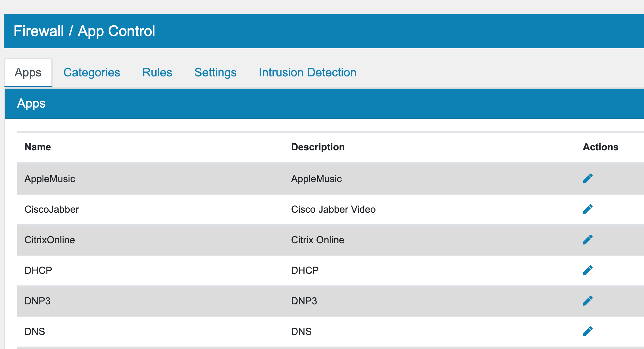The height and width of the screenshot is (349, 644).
Task: Click the DNP3 edit pencil icon
Action: (x=588, y=300)
